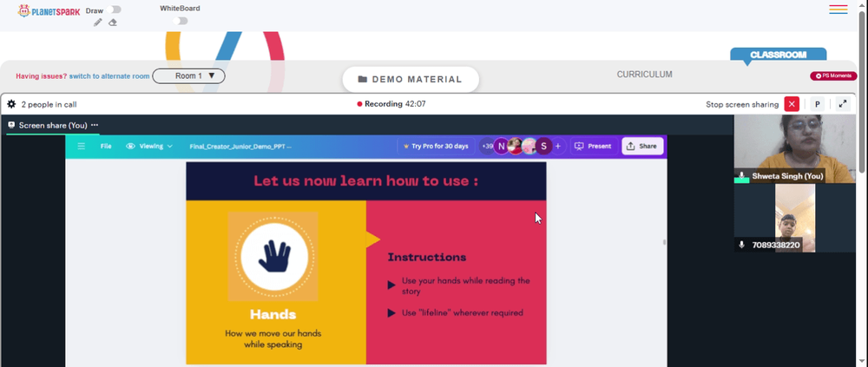
Task: Add collaborator with plus icon
Action: coord(558,146)
